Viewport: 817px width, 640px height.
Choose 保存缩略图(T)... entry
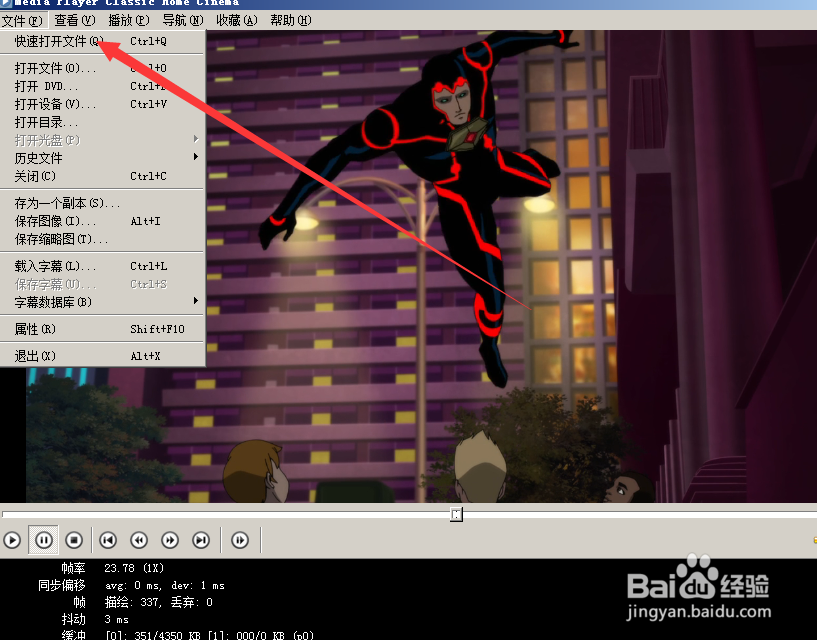pyautogui.click(x=102, y=239)
